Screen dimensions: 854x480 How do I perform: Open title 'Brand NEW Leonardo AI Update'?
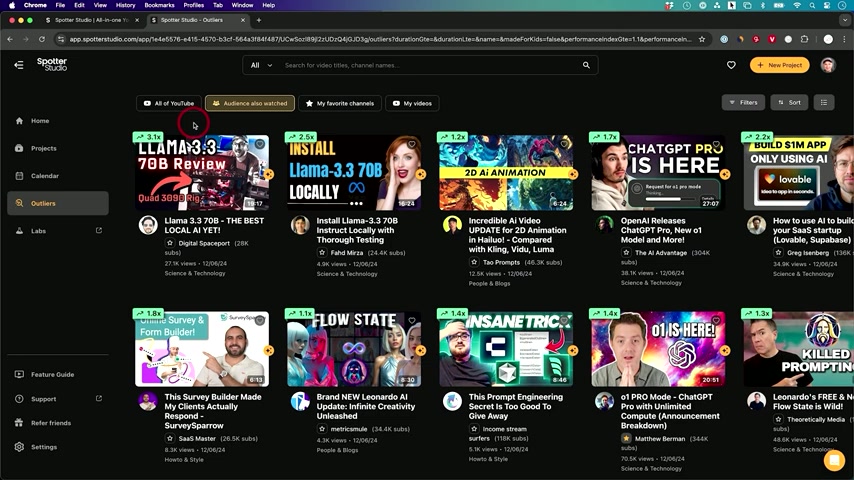pos(365,406)
